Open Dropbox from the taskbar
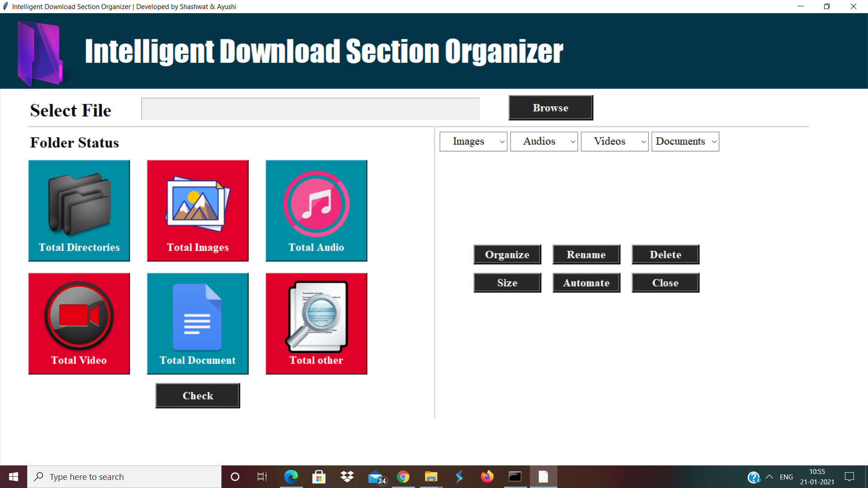This screenshot has width=868, height=488. [347, 476]
